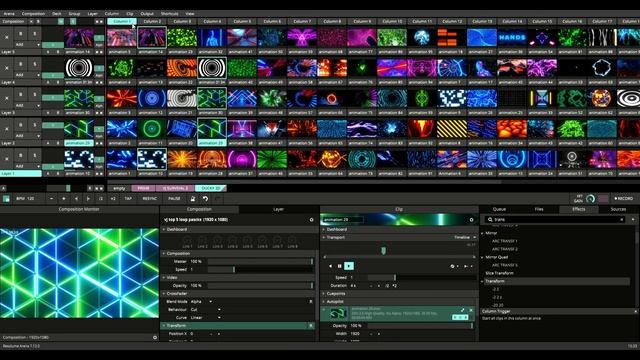Open Layer 5 blend mode Add dropdown
Image resolution: width=640 pixels, height=360 pixels.
point(27,44)
